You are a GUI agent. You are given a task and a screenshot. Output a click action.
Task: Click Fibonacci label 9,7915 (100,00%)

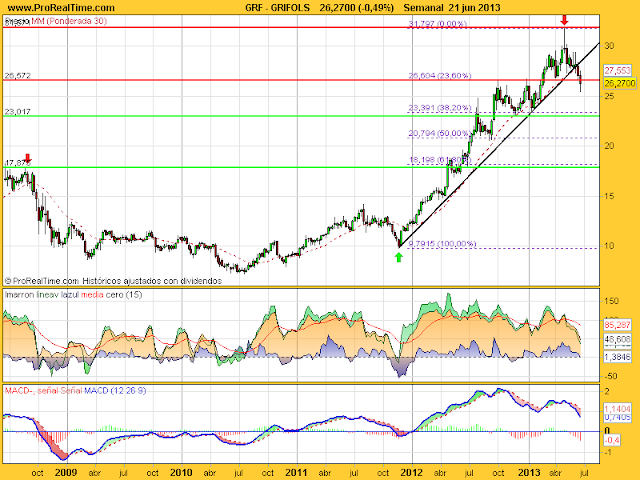[442, 244]
